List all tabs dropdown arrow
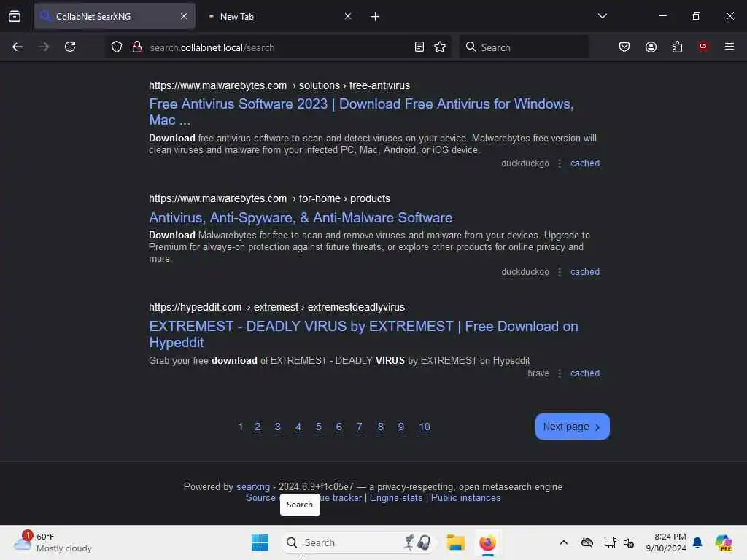 pos(602,16)
